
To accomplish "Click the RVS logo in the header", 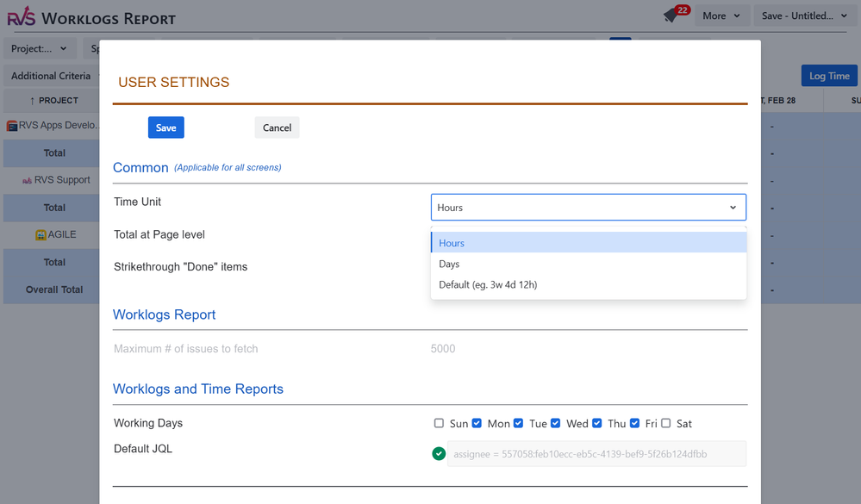I will [x=21, y=16].
